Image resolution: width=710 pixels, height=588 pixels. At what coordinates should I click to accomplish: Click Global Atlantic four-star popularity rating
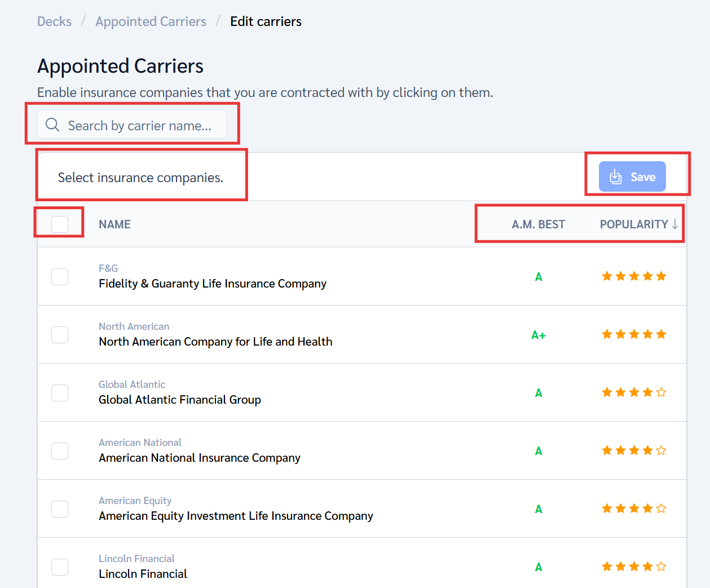coord(634,392)
